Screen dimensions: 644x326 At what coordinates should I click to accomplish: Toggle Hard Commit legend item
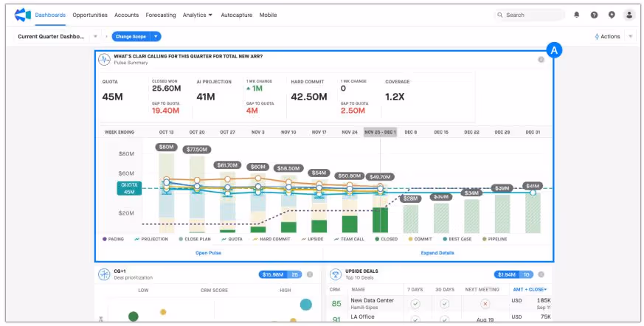[x=271, y=239]
